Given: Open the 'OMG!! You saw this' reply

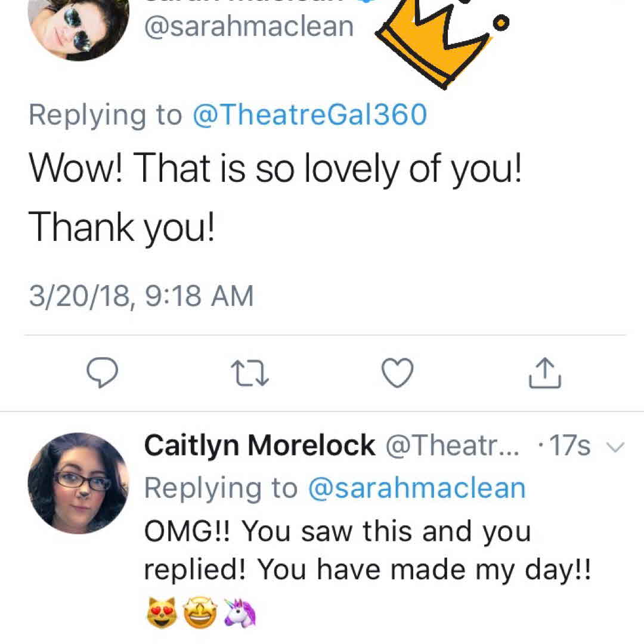Looking at the screenshot, I should click(367, 550).
